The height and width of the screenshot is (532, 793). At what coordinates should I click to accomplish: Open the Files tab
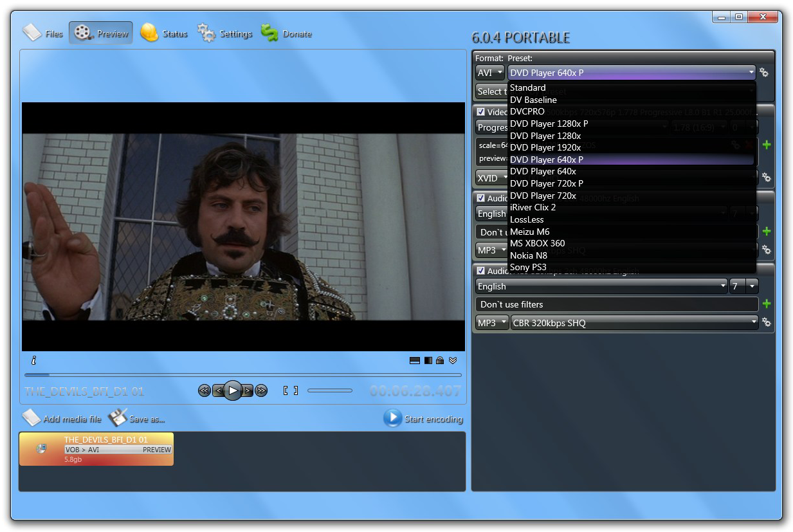pos(43,33)
